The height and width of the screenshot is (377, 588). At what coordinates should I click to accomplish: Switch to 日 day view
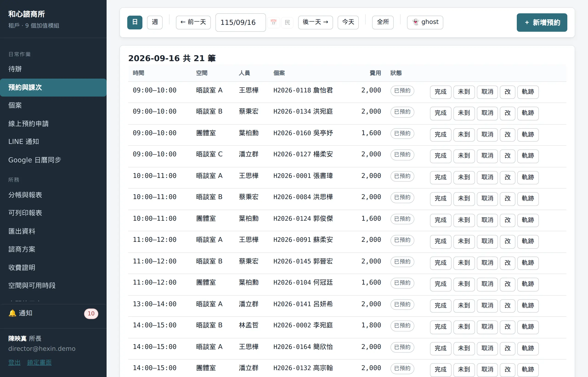[x=135, y=22]
